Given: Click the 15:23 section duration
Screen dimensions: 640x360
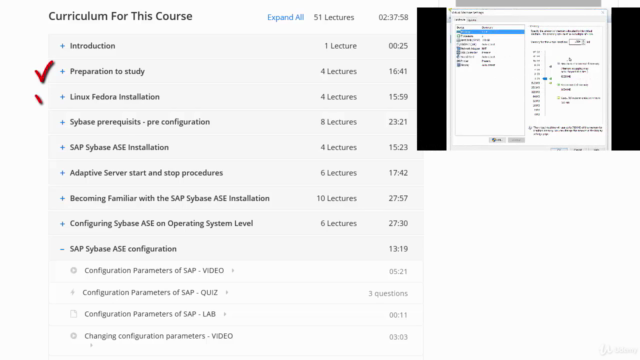Looking at the screenshot, I should 398,147.
